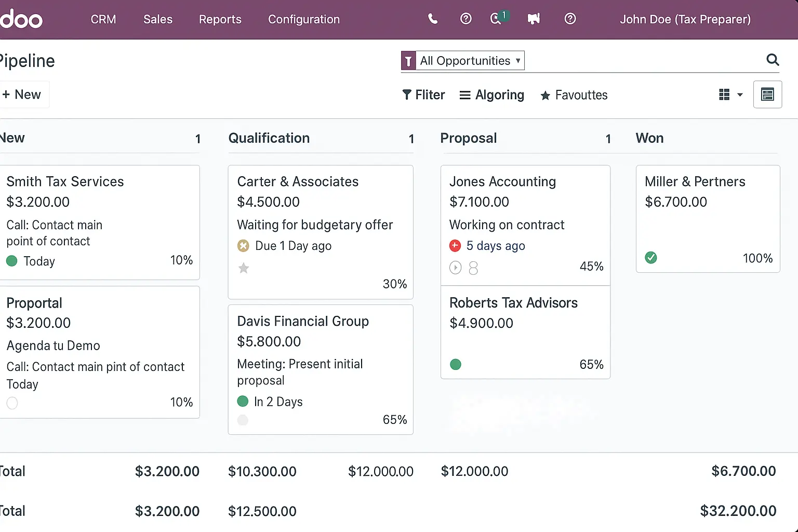Click the star on Carter & Associates card

tap(243, 268)
